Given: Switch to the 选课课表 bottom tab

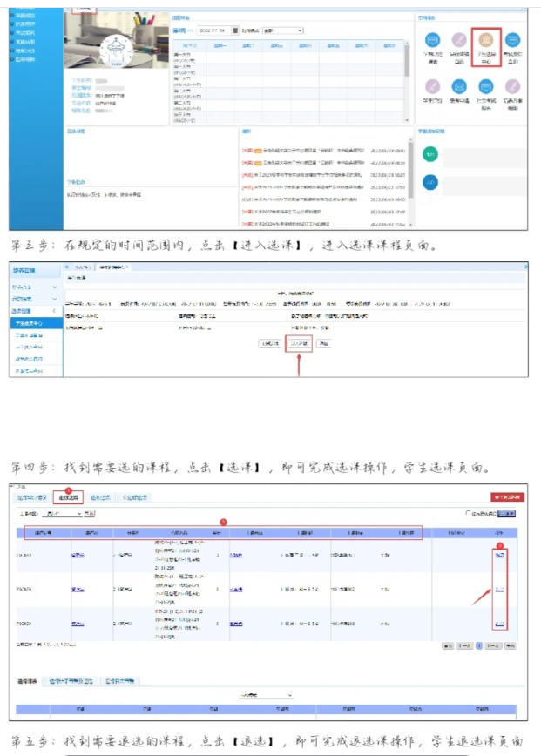Looking at the screenshot, I should pyautogui.click(x=27, y=681).
